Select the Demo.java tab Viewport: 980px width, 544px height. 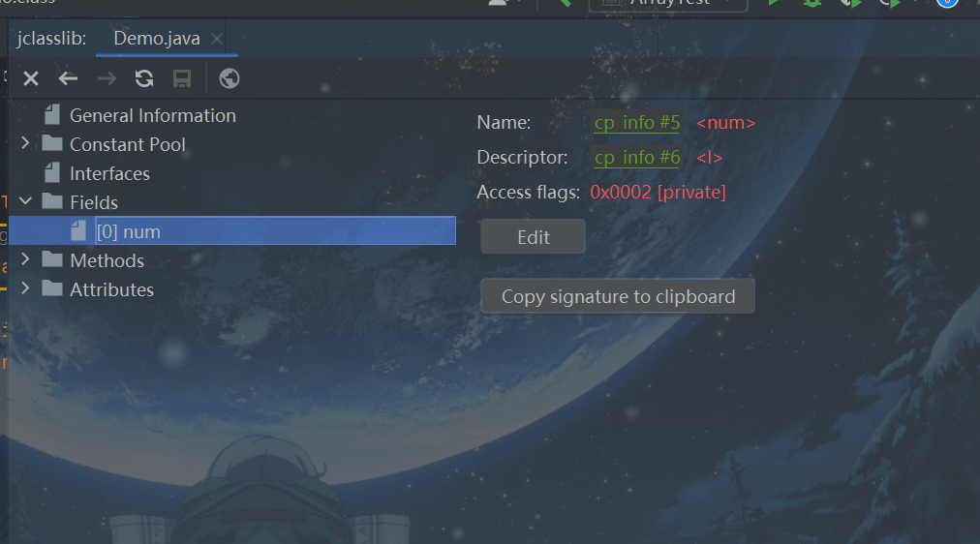click(157, 38)
